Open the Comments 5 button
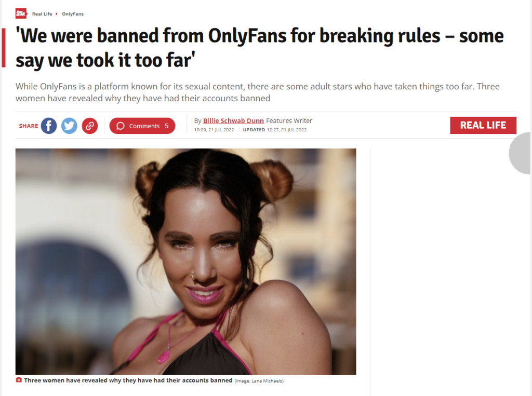The height and width of the screenshot is (396, 532). tap(142, 126)
